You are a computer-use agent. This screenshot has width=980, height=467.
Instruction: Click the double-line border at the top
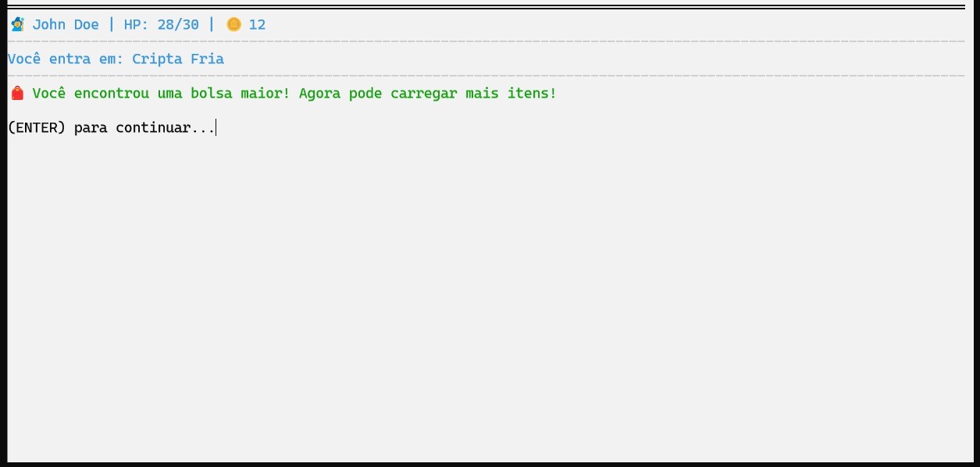pyautogui.click(x=484, y=7)
